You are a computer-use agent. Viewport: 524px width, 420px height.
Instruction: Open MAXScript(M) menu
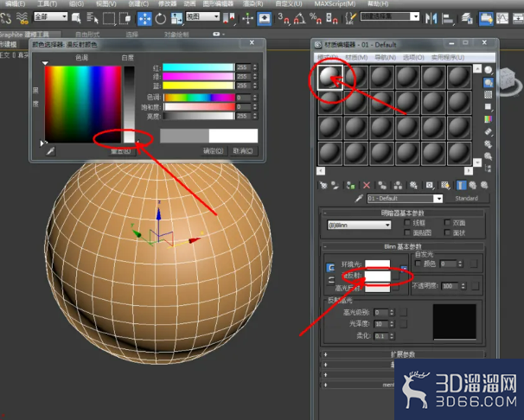(335, 3)
